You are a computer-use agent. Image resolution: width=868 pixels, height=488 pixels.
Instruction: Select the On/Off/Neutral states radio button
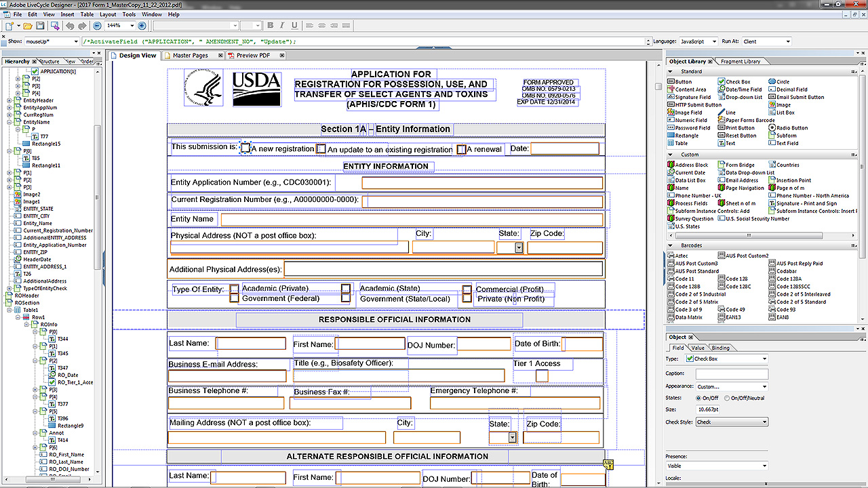tap(727, 398)
